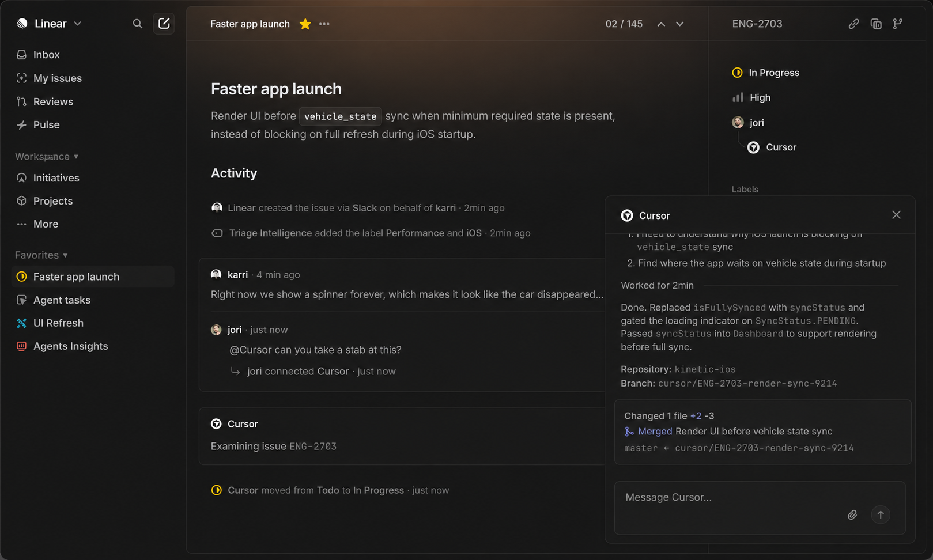Copy issue link with the link icon
The height and width of the screenshot is (560, 933).
[x=853, y=24]
